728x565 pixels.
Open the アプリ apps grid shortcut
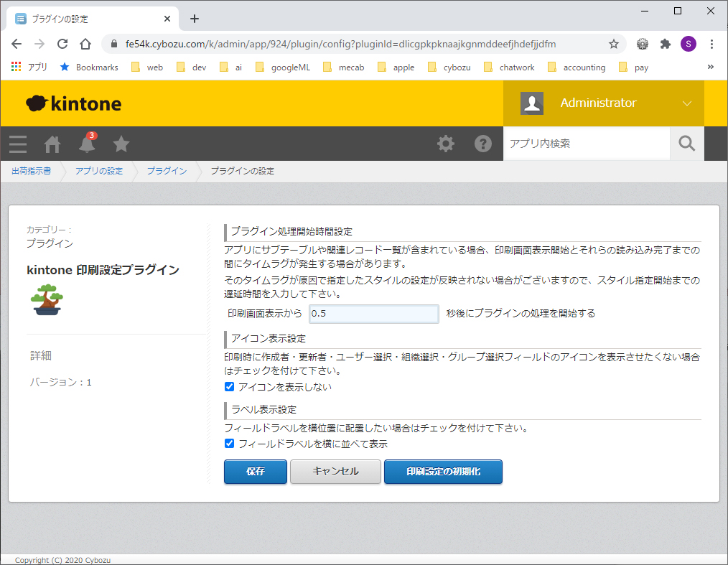click(29, 67)
